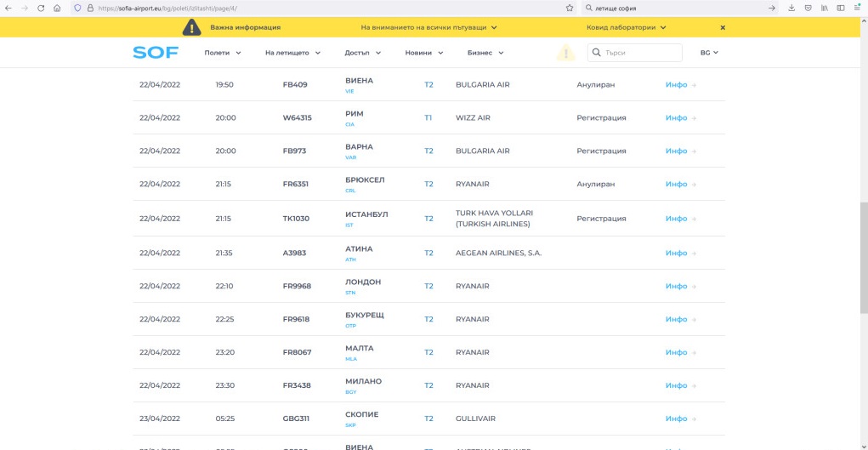Click the browser address bar URL
This screenshot has width=868, height=450.
coord(321,9)
